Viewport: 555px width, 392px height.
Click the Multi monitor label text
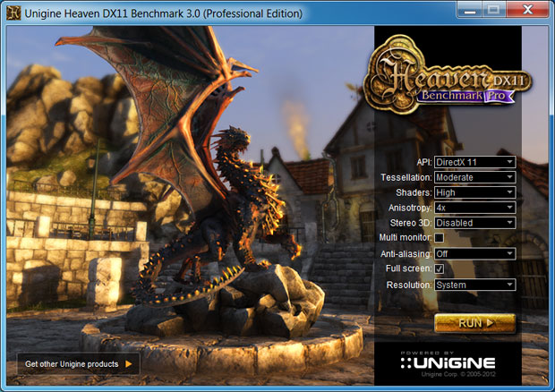coord(406,237)
